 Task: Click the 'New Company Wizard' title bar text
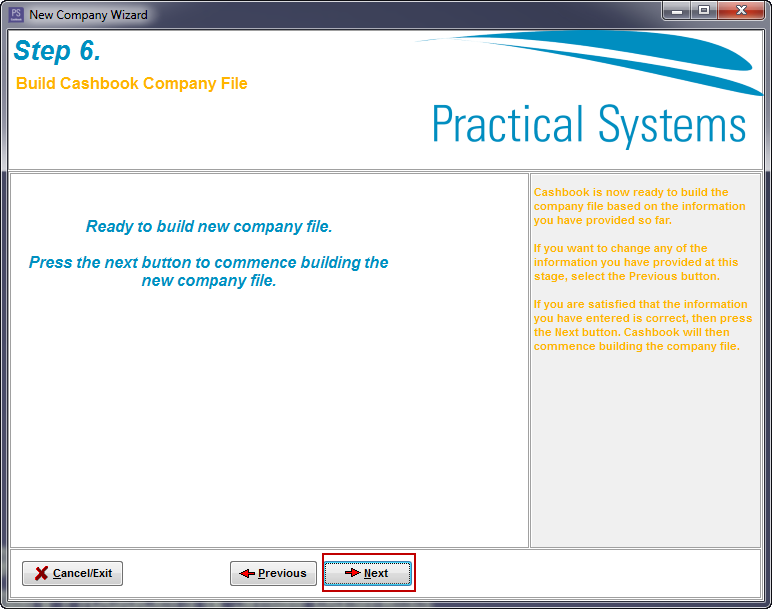[x=89, y=15]
